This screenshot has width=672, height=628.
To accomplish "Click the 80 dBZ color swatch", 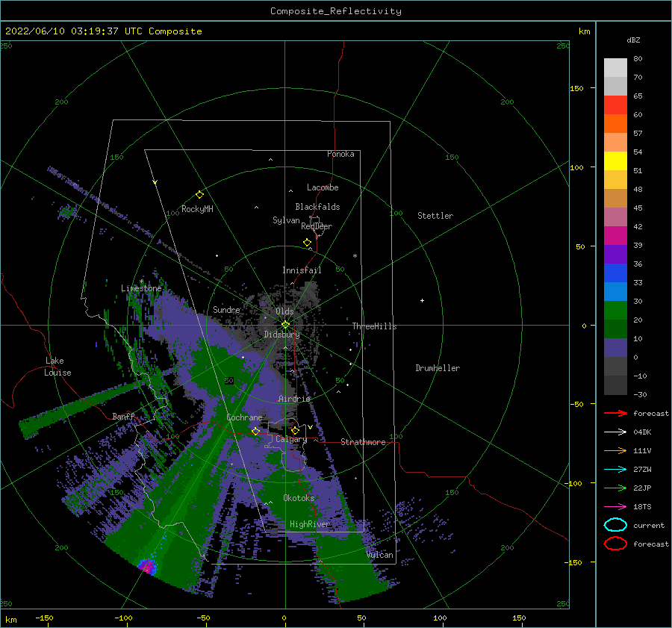I will tap(615, 67).
